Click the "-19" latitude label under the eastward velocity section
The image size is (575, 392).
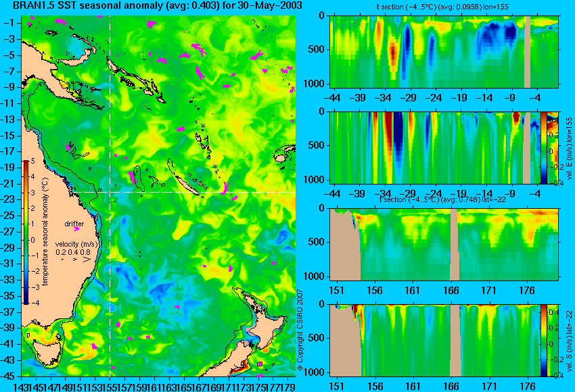pyautogui.click(x=459, y=193)
